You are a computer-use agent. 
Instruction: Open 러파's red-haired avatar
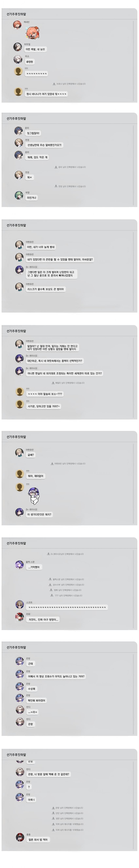(x=19, y=617)
